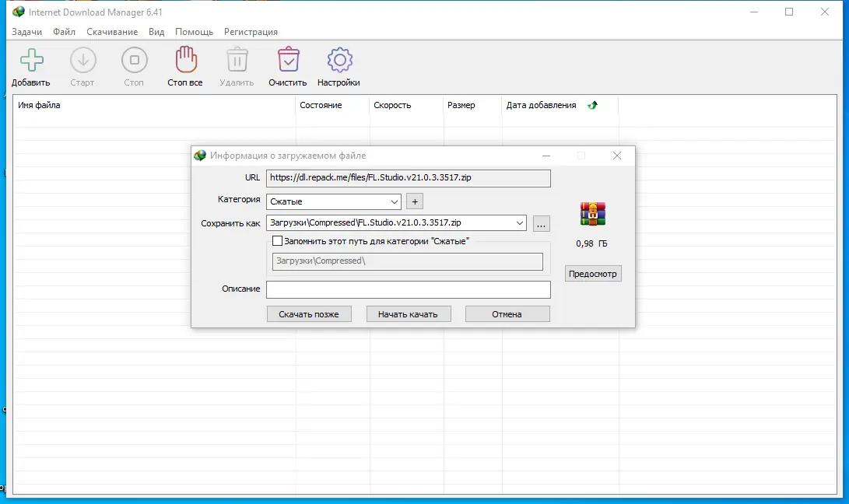Click the Предосмотр button
Image resolution: width=849 pixels, height=504 pixels.
click(592, 273)
